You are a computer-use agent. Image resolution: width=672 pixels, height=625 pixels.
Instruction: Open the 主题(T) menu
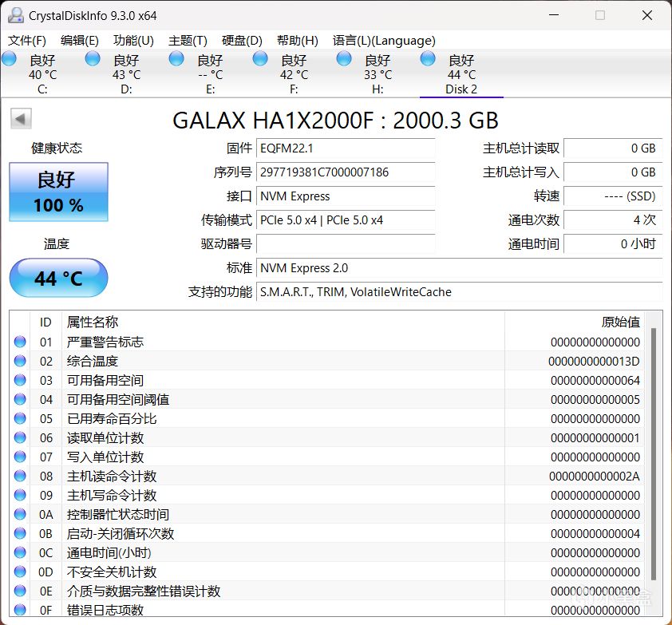coord(188,41)
